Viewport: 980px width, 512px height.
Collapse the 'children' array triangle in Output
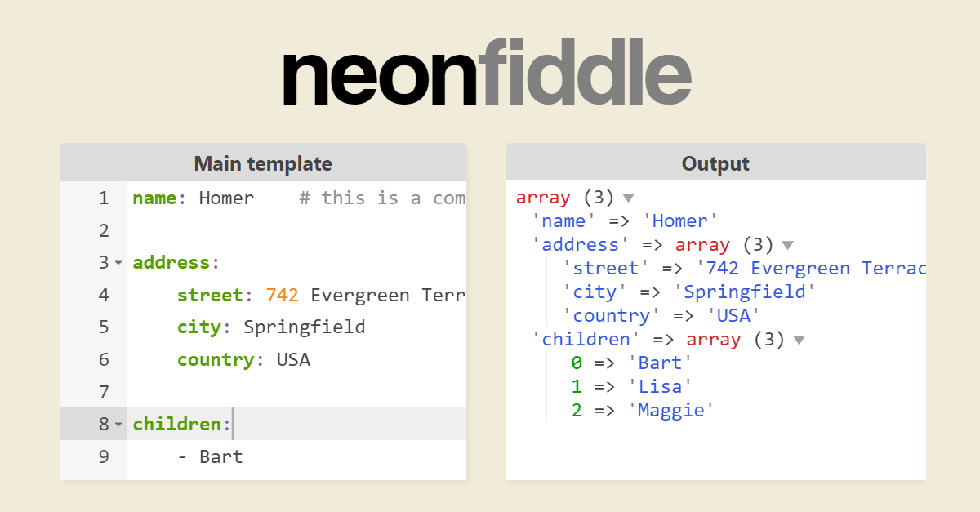click(799, 340)
